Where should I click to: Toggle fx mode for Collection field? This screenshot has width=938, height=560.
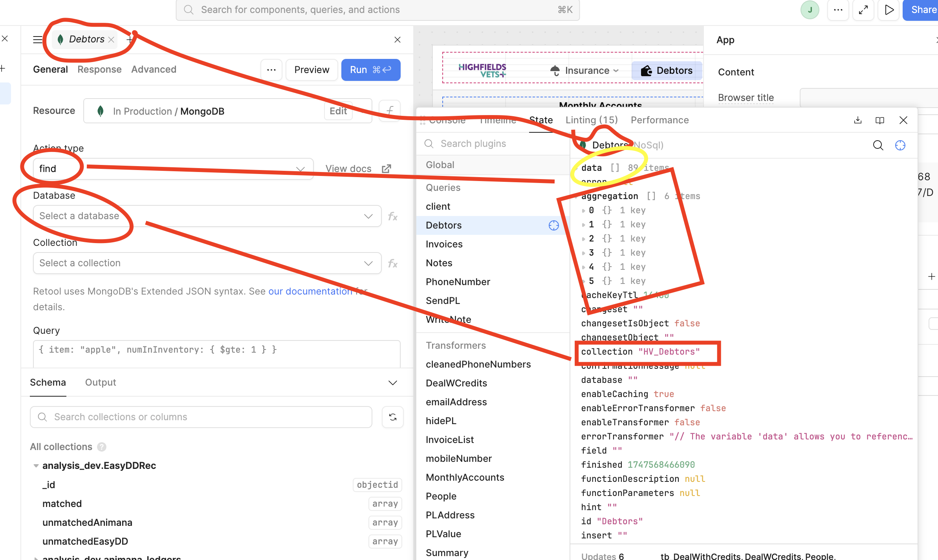393,264
